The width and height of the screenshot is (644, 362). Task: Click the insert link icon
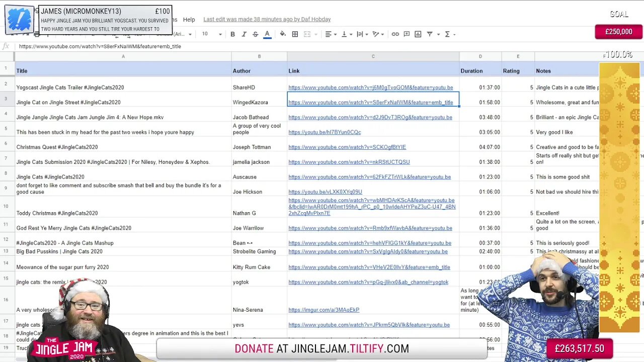[x=395, y=34]
